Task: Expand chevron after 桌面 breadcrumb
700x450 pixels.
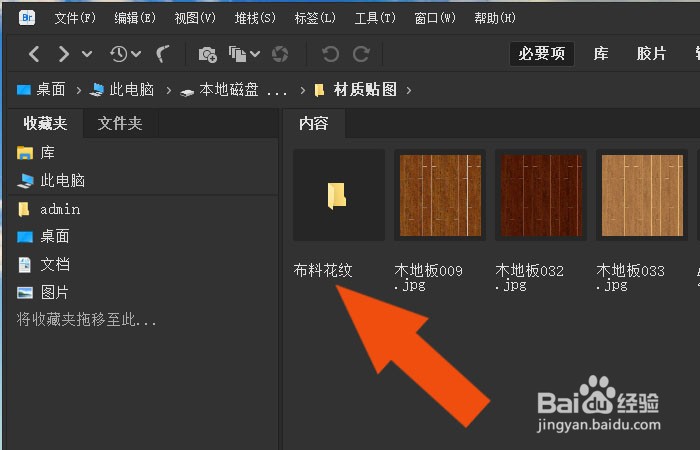Action: tap(78, 91)
